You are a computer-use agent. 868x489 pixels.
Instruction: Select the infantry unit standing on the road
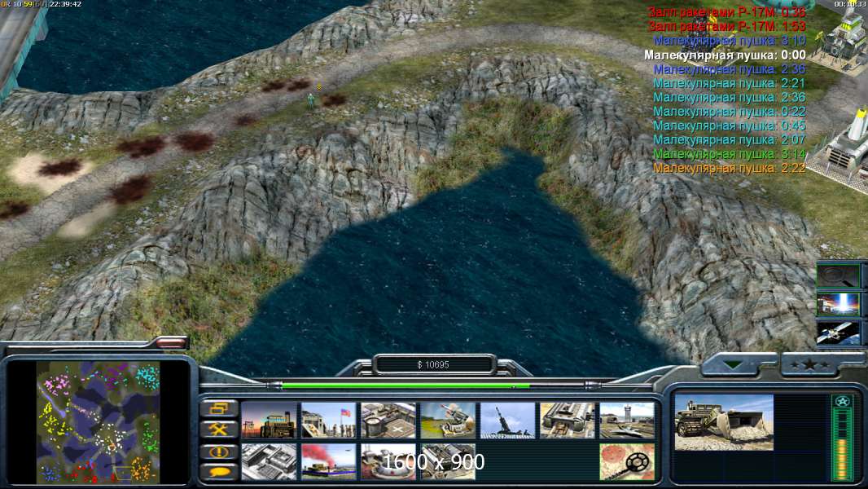(x=311, y=100)
